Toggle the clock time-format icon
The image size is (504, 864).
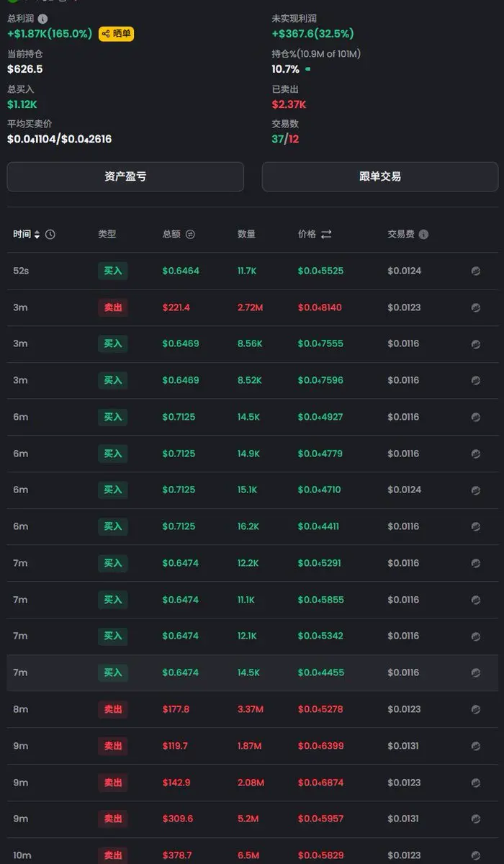coord(50,235)
